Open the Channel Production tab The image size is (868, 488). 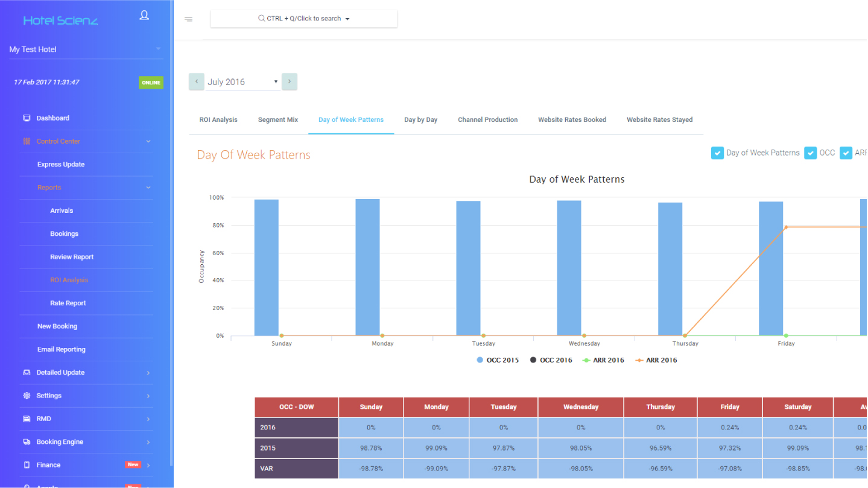click(x=487, y=120)
